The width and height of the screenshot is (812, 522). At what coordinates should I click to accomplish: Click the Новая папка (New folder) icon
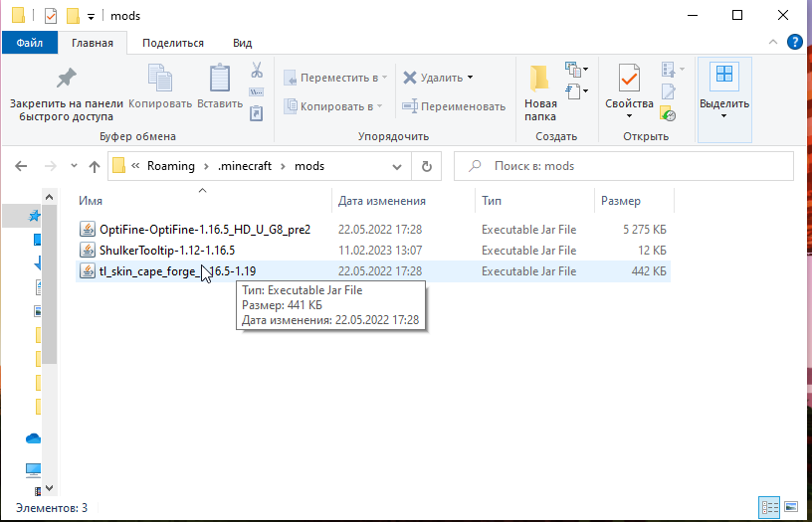point(539,79)
